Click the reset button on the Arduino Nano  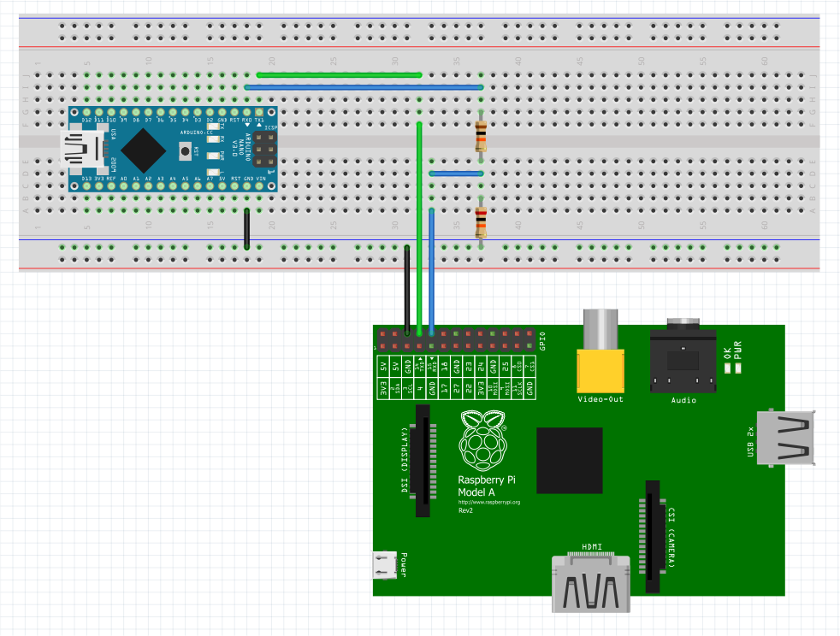point(186,151)
